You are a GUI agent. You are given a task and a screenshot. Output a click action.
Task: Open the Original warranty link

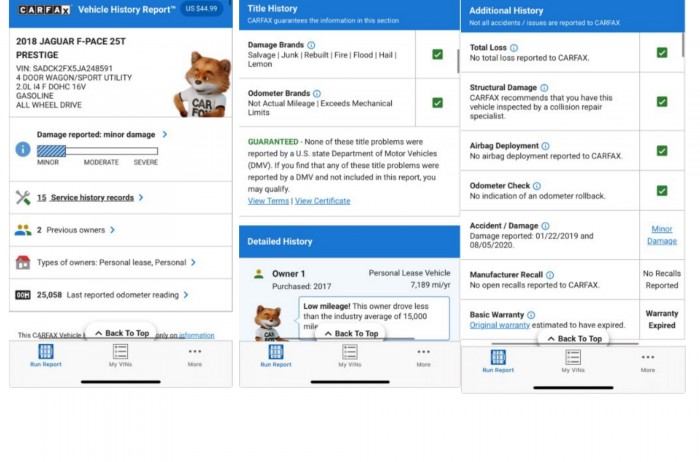(500, 325)
